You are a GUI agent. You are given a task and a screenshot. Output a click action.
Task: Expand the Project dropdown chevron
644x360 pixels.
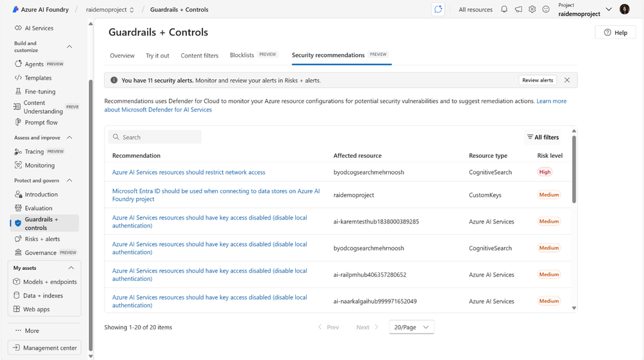pos(609,10)
